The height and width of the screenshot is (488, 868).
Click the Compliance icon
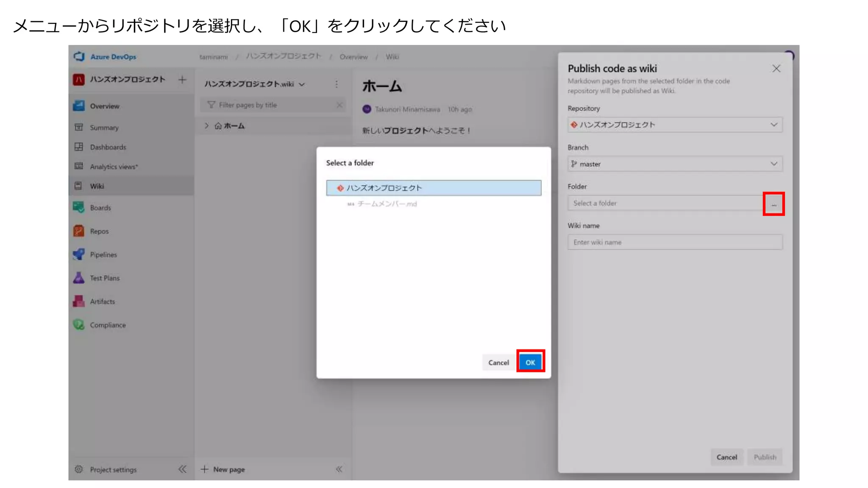tap(79, 325)
